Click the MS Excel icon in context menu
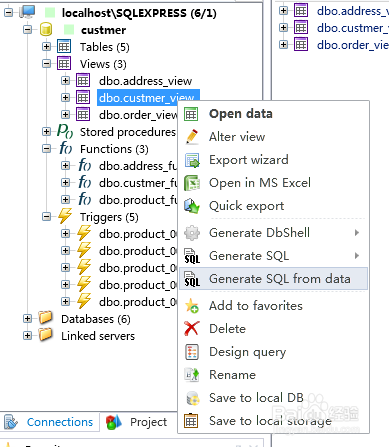Viewport: 389px width, 447px height. (192, 183)
